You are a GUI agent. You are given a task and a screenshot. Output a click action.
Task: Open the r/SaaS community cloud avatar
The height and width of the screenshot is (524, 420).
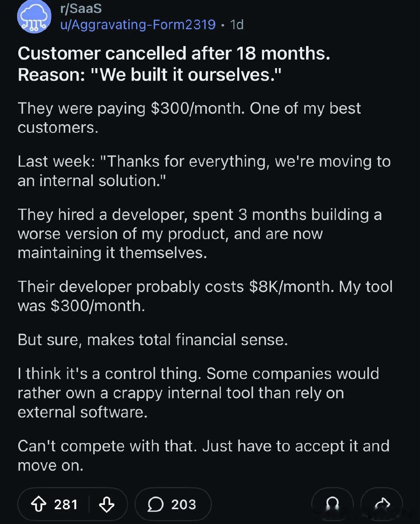click(x=34, y=16)
